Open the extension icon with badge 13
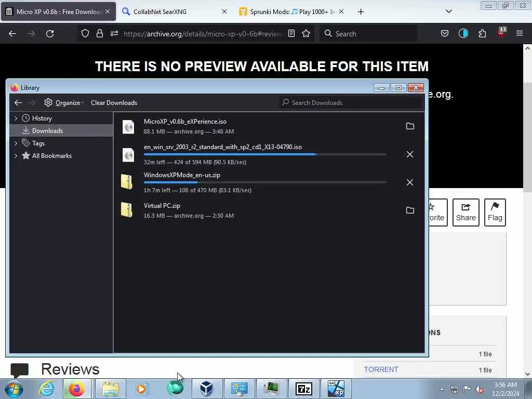The image size is (532, 399). tap(501, 33)
